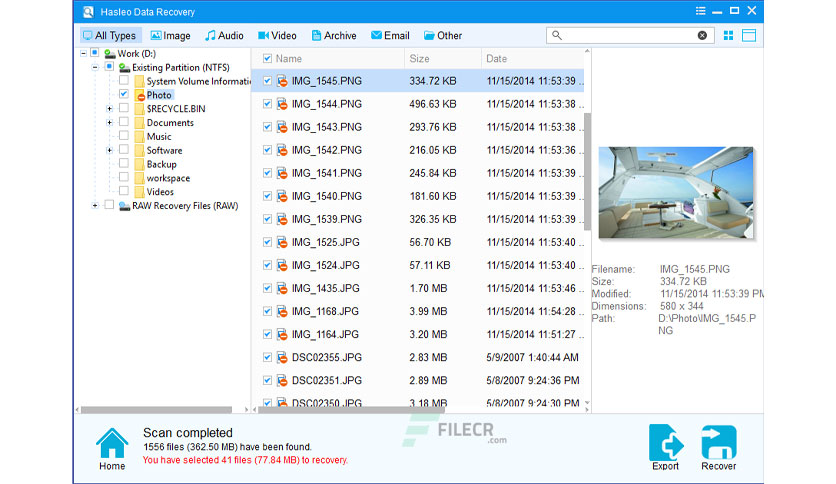Toggle the preview pane layout icon
The height and width of the screenshot is (484, 836).
point(749,36)
